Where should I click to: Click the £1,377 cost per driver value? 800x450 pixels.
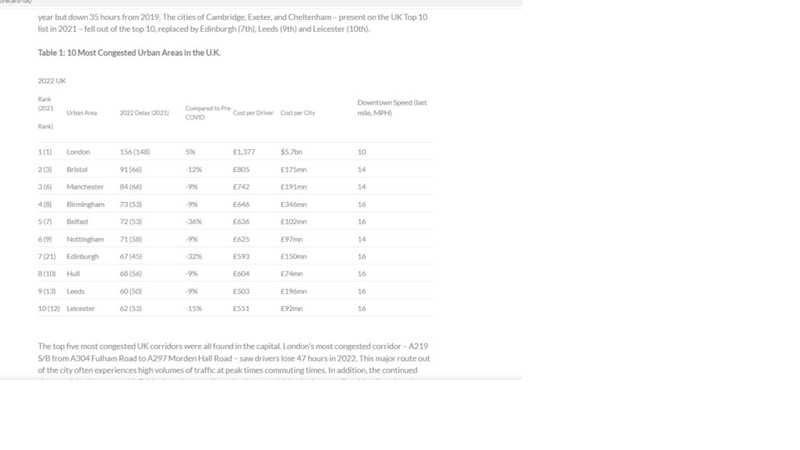point(244,152)
